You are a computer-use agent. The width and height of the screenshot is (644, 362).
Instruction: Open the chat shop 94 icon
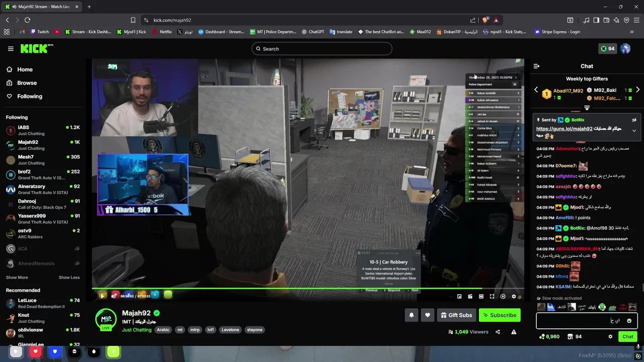click(575, 336)
